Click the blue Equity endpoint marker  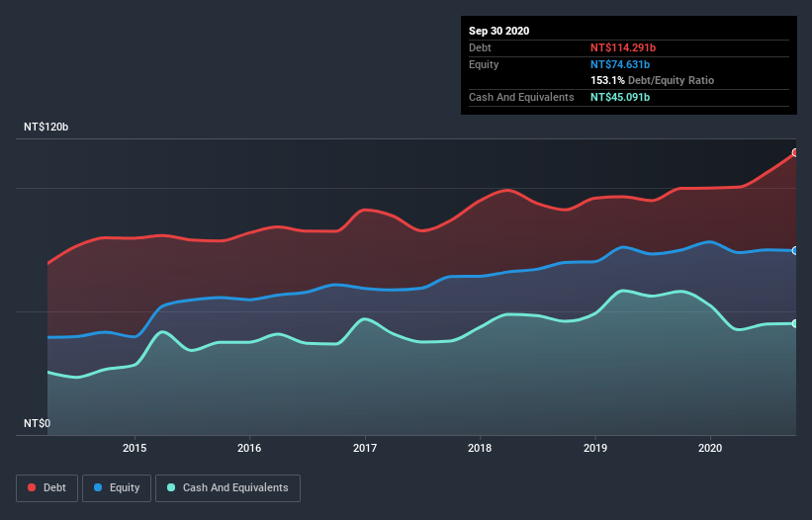tap(795, 250)
